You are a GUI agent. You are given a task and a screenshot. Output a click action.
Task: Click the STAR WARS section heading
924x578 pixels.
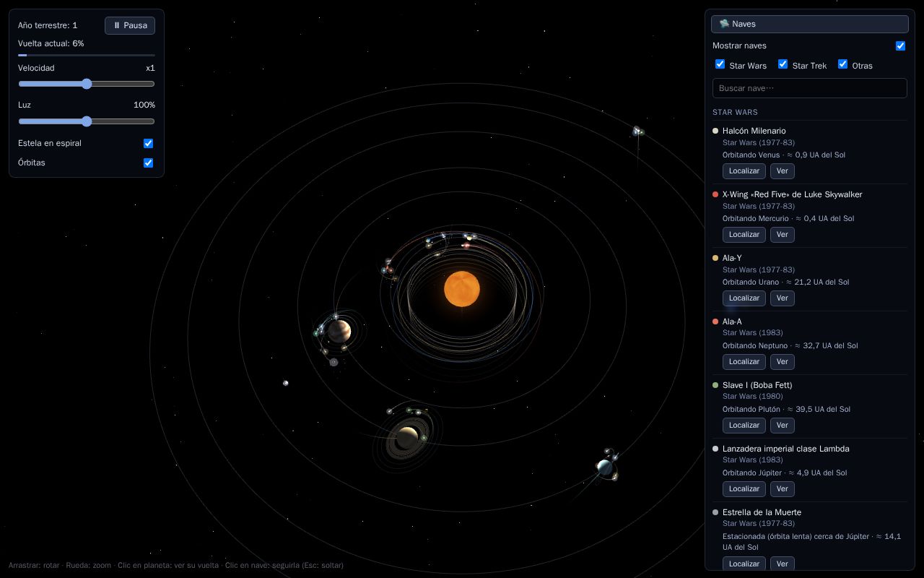[x=735, y=112]
